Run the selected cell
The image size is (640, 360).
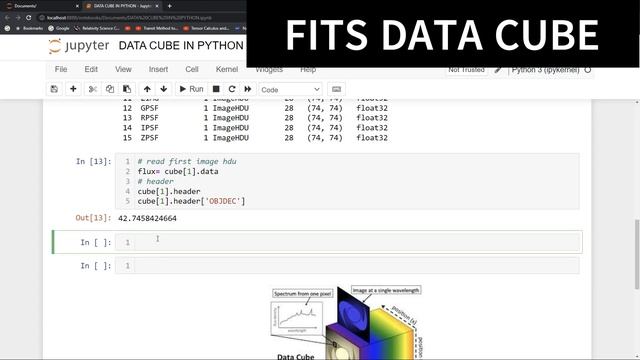(x=191, y=89)
